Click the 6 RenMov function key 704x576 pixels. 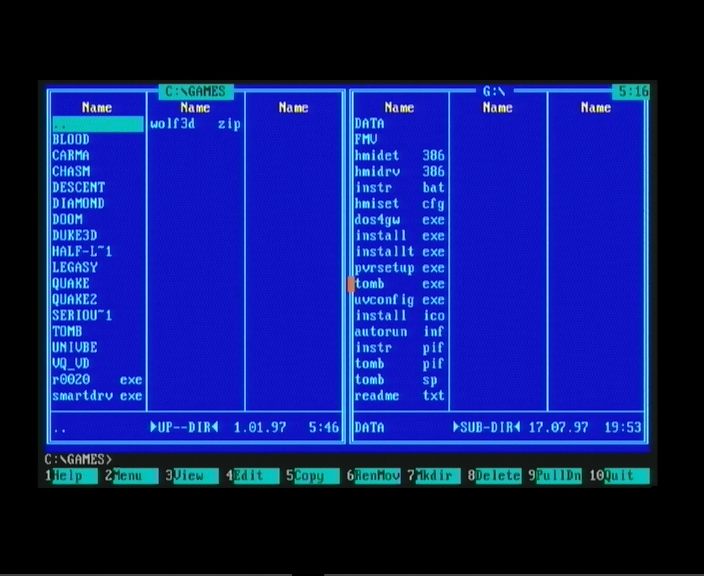pyautogui.click(x=374, y=476)
